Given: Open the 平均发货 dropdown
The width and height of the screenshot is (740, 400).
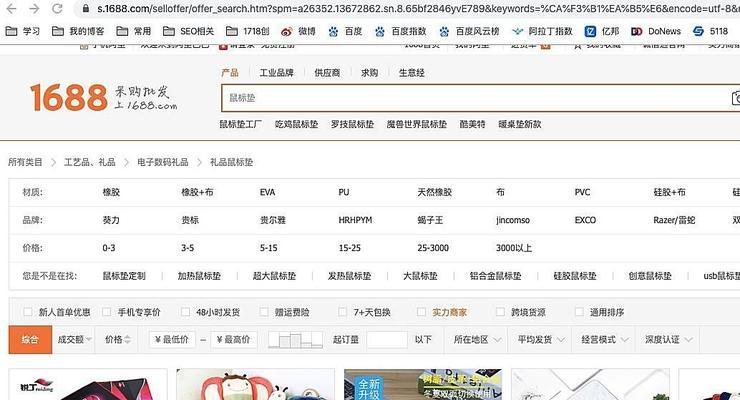Looking at the screenshot, I should point(541,340).
